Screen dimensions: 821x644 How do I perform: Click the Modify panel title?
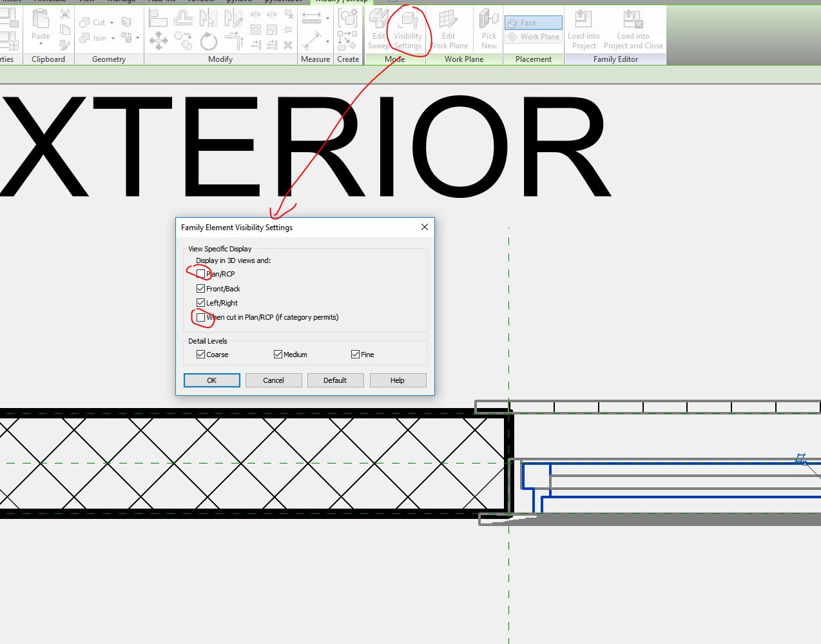point(220,59)
